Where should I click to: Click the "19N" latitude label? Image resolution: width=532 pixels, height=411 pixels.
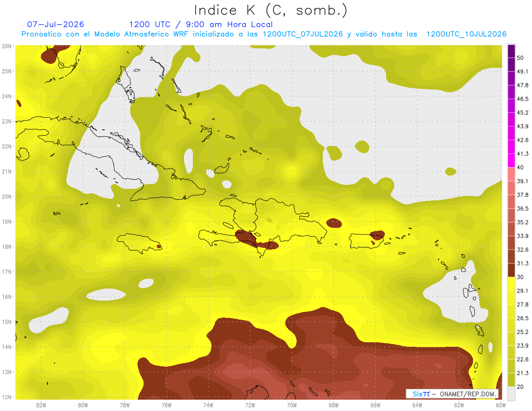click(7, 221)
